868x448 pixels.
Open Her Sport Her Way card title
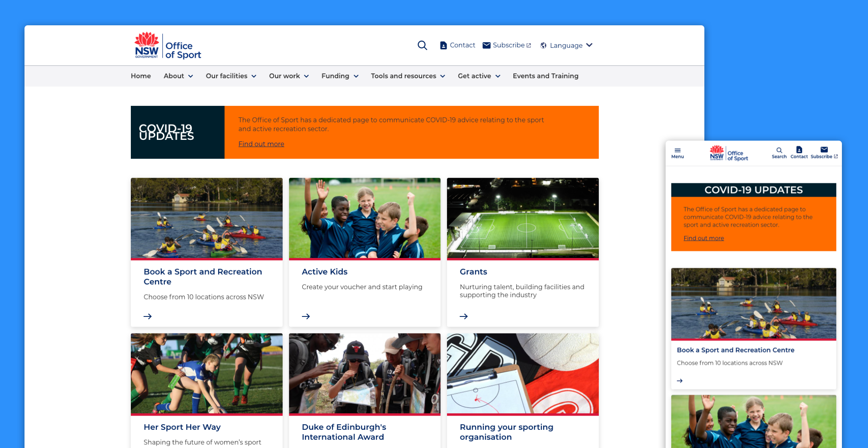pyautogui.click(x=182, y=427)
